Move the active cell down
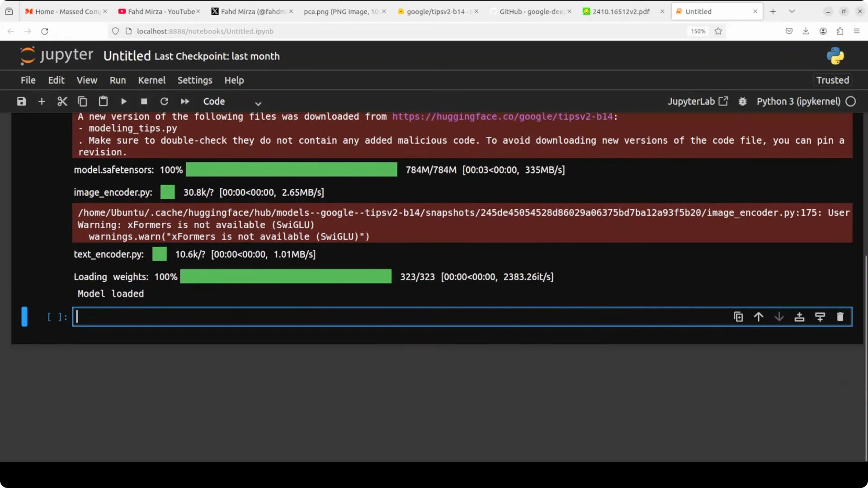 (x=779, y=317)
